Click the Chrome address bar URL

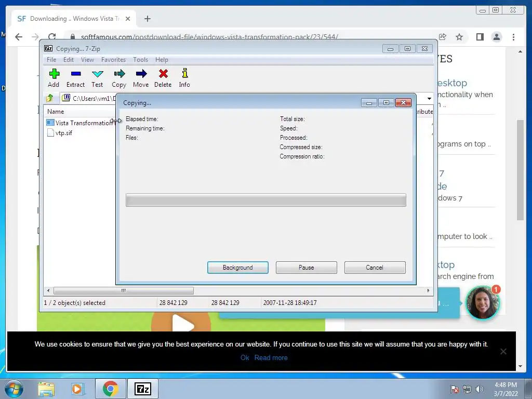coord(209,37)
